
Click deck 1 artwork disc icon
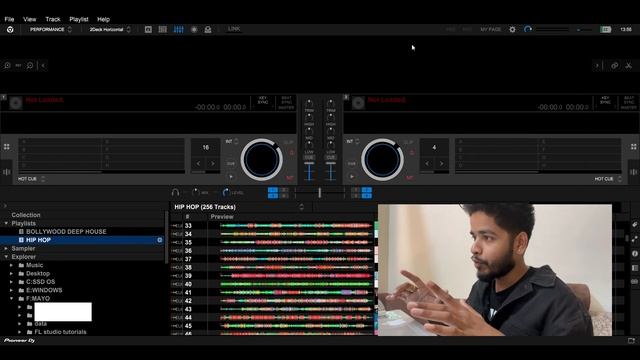(16, 102)
